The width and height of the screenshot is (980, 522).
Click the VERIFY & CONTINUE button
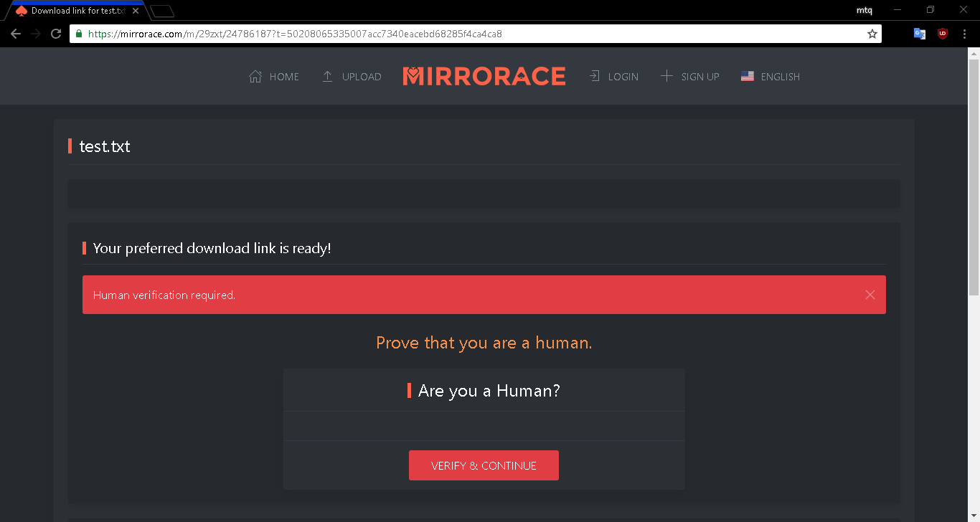(484, 465)
